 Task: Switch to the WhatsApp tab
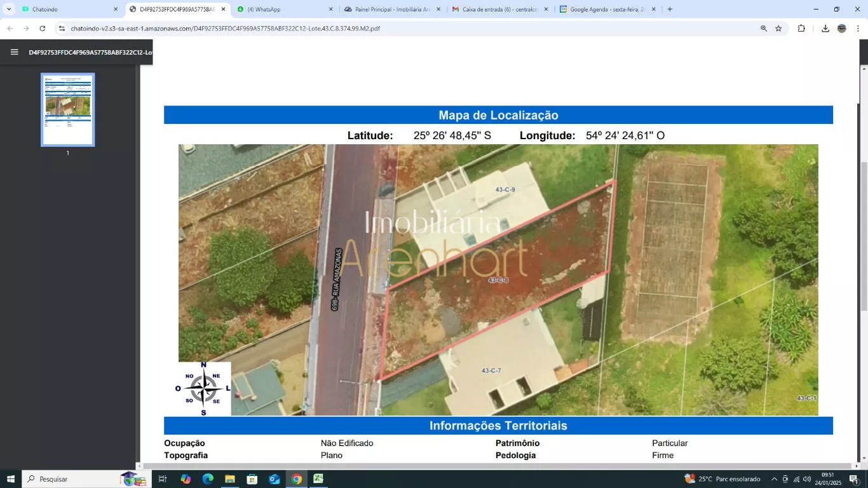coord(285,10)
